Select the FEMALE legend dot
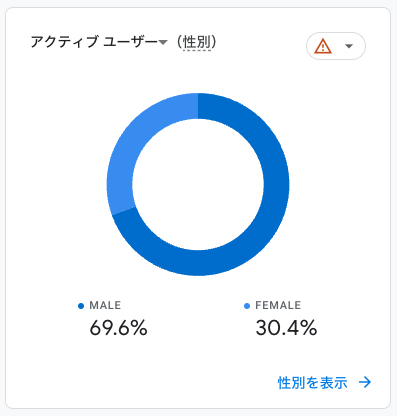Image resolution: width=397 pixels, height=416 pixels. click(x=247, y=306)
